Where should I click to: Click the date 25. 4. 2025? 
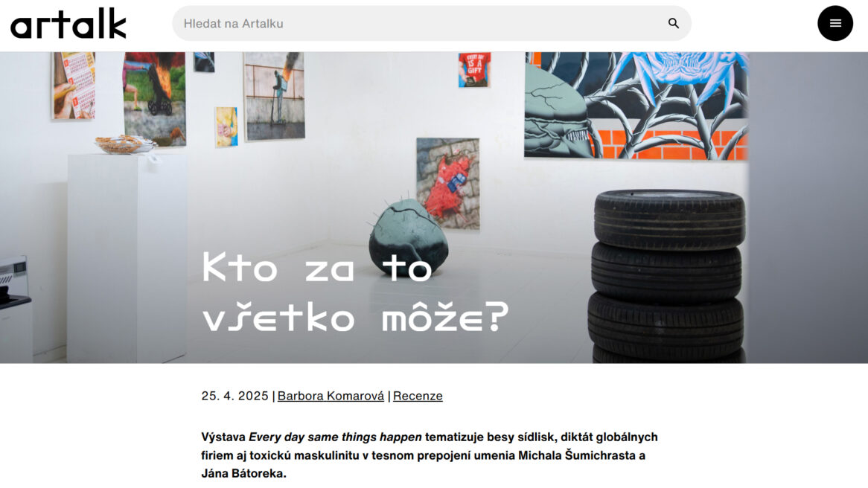pos(234,396)
